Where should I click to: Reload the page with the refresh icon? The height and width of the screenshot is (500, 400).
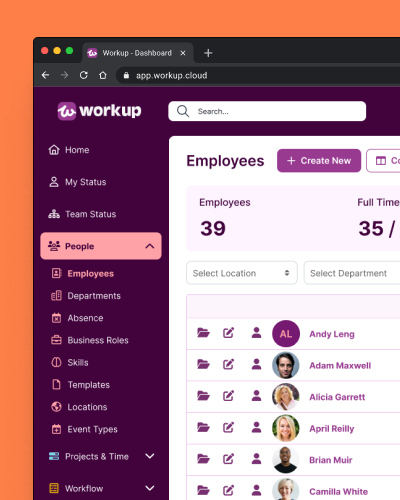coord(84,75)
